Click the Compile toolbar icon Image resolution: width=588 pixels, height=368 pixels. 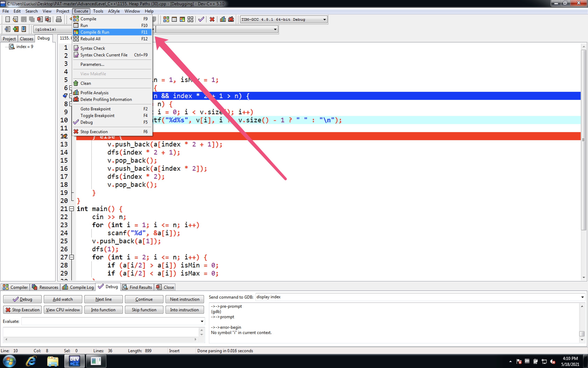tap(166, 19)
